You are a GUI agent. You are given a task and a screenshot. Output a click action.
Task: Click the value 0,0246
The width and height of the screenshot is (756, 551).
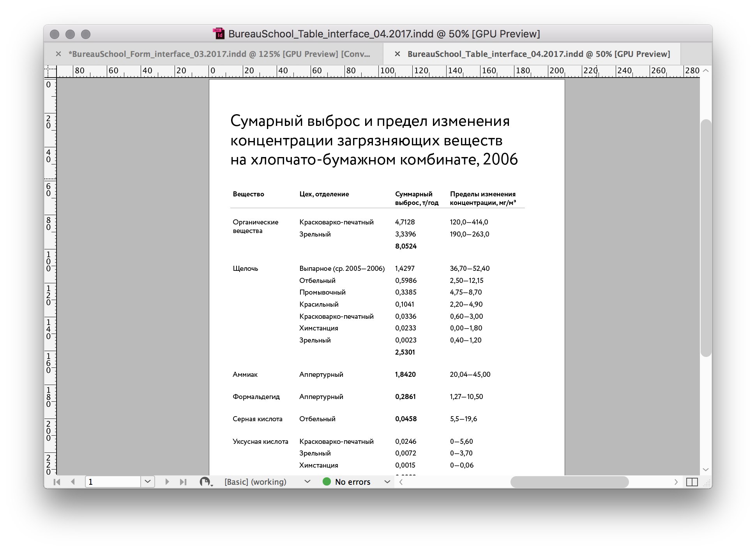pos(406,442)
